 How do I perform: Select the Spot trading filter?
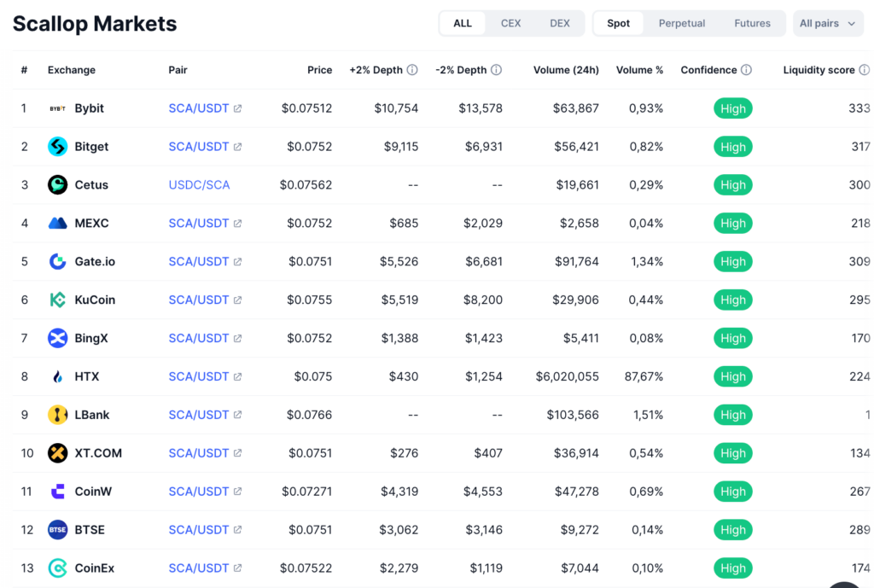tap(618, 23)
